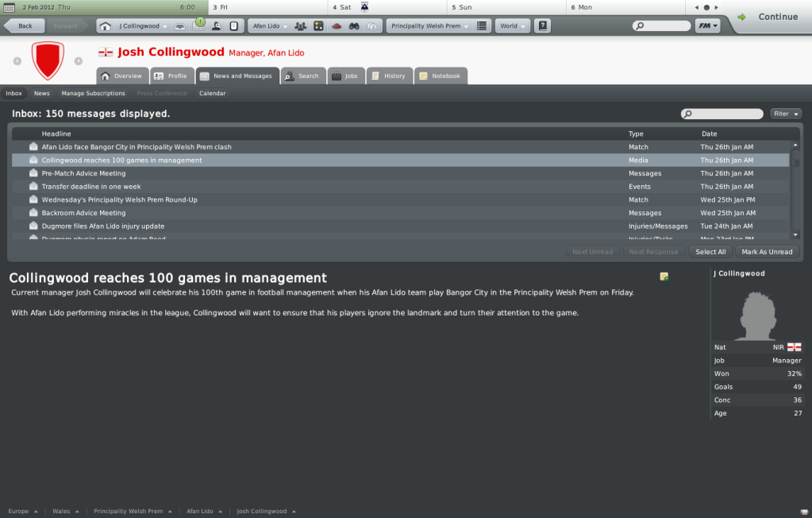Open the FM menu dropdown
The width and height of the screenshot is (812, 518).
(708, 26)
